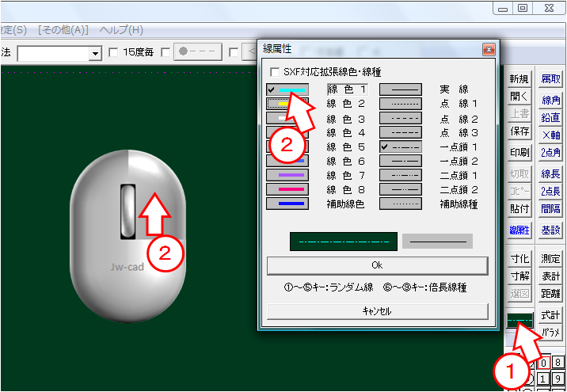This screenshot has height=392, width=567.
Task: Open the 寸法 dimension dropdown arrow
Action: [x=96, y=53]
